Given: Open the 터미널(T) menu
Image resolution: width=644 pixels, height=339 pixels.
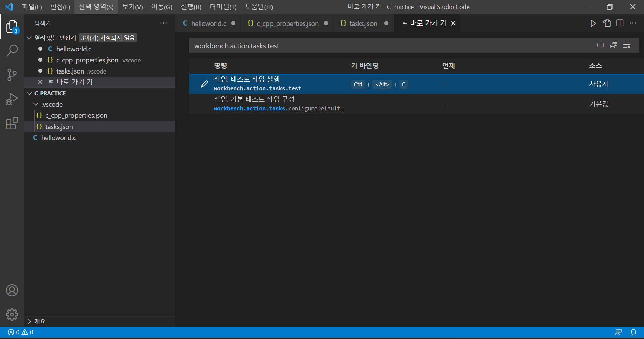Looking at the screenshot, I should [223, 7].
